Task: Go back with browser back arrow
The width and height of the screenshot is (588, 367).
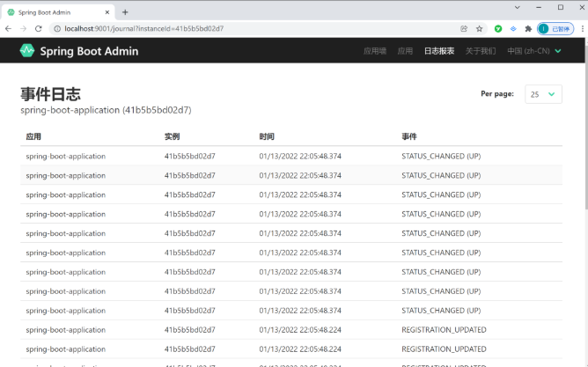Action: click(8, 28)
